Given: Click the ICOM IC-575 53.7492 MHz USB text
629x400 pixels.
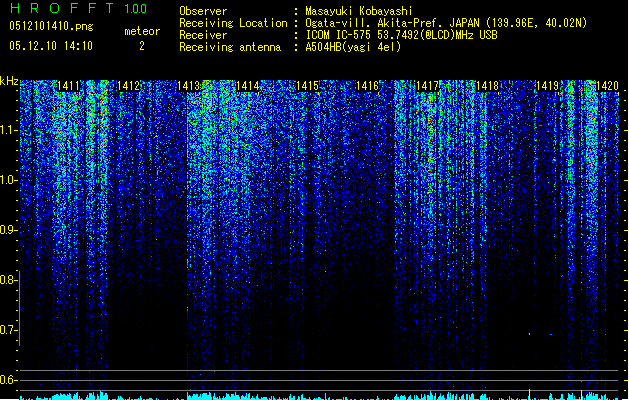Looking at the screenshot, I should pos(401,35).
